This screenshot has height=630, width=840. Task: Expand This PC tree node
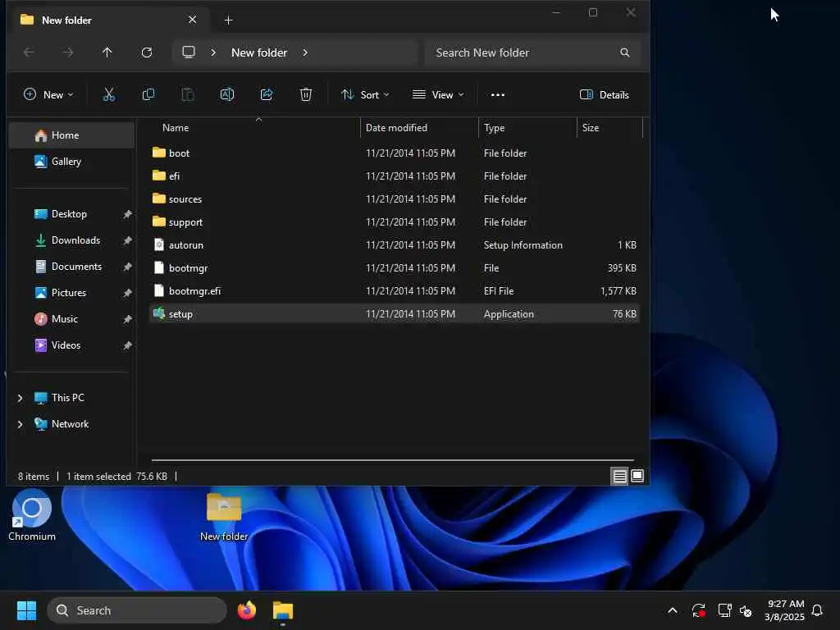pos(20,398)
